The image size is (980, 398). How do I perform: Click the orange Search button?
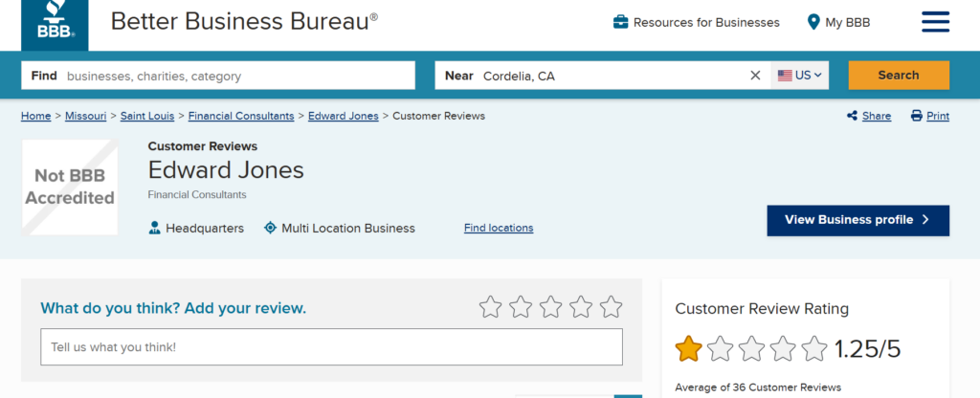898,75
